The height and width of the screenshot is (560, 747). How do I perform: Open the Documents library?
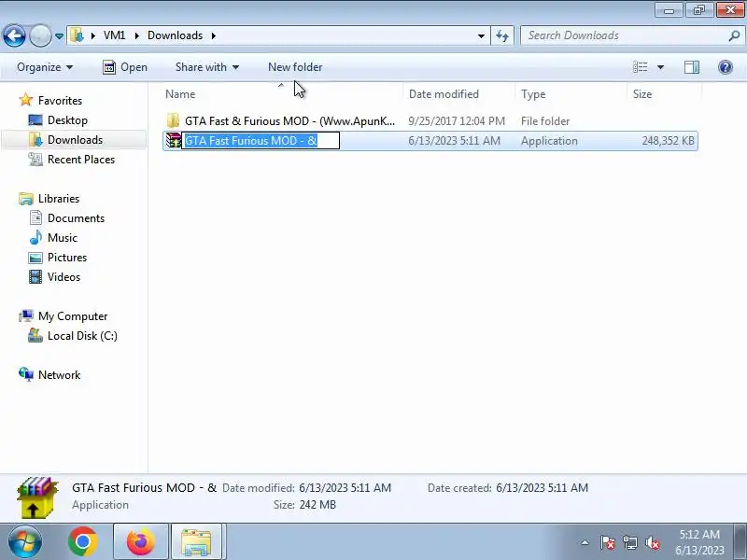76,218
